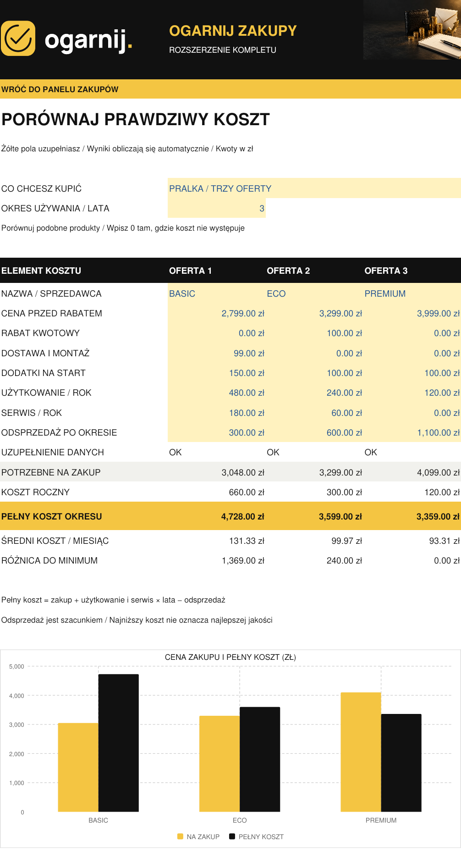This screenshot has width=461, height=868.
Task: Click the yellow NA ZAKUP legend swatch
Action: point(180,836)
